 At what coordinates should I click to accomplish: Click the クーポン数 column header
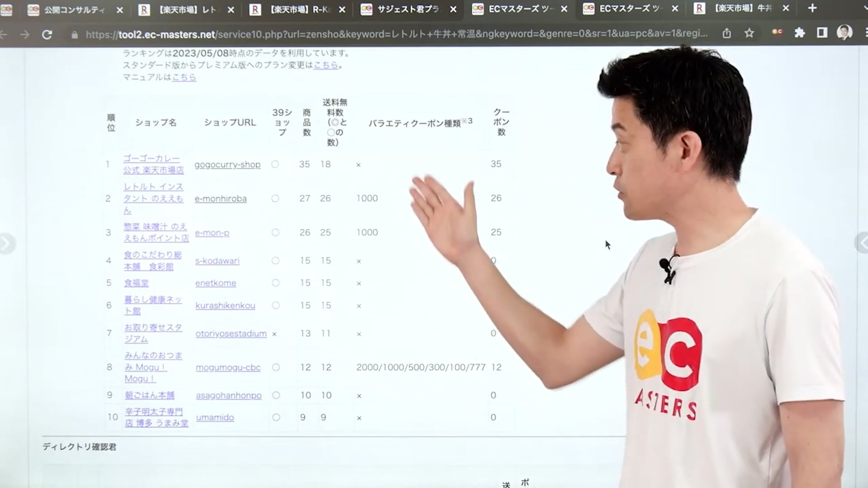501,122
